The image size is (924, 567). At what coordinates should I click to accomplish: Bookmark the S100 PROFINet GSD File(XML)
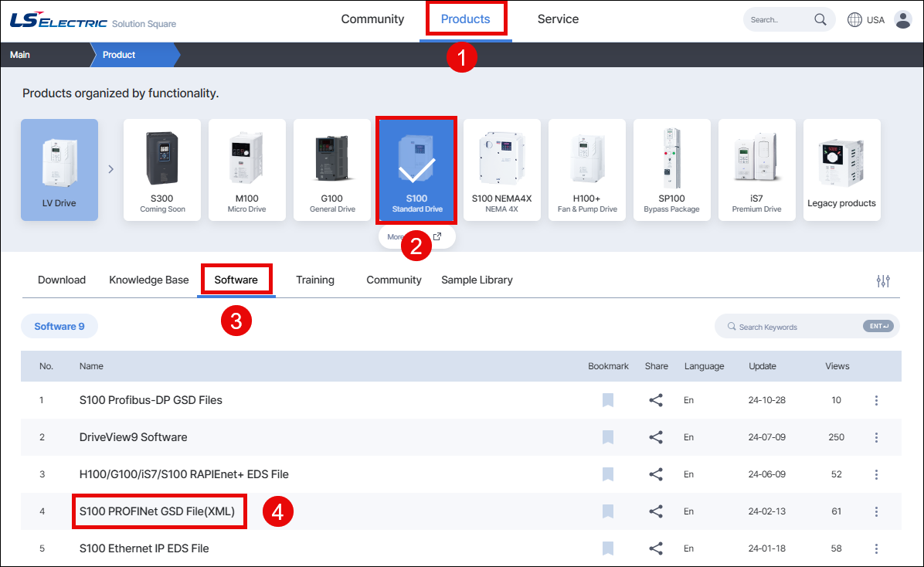pyautogui.click(x=607, y=511)
